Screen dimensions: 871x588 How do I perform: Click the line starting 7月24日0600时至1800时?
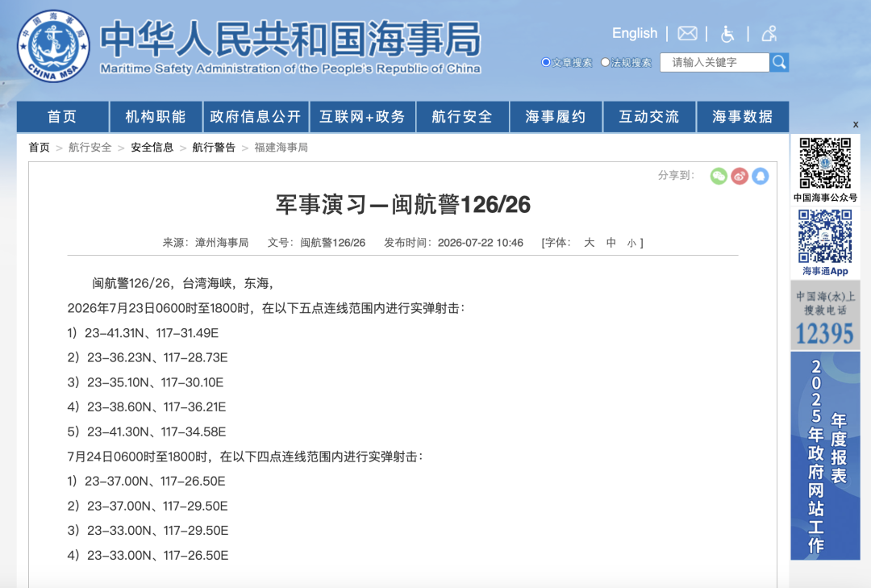(x=245, y=457)
